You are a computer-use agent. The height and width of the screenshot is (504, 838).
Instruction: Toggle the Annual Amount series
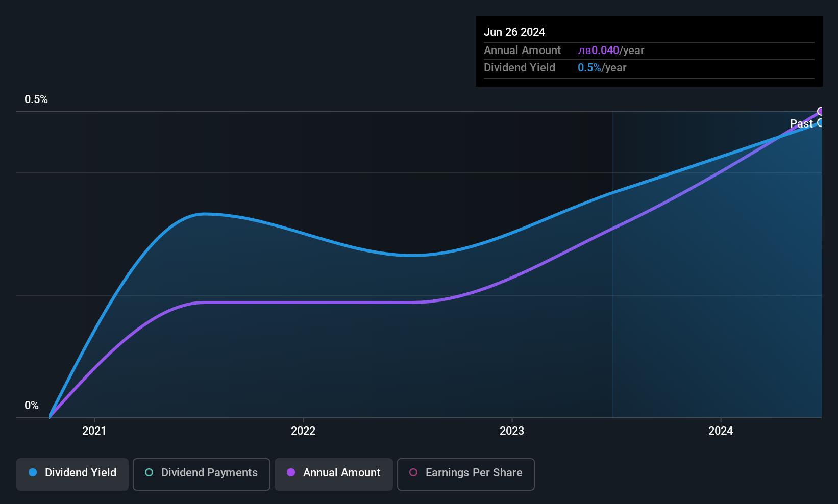tap(334, 474)
